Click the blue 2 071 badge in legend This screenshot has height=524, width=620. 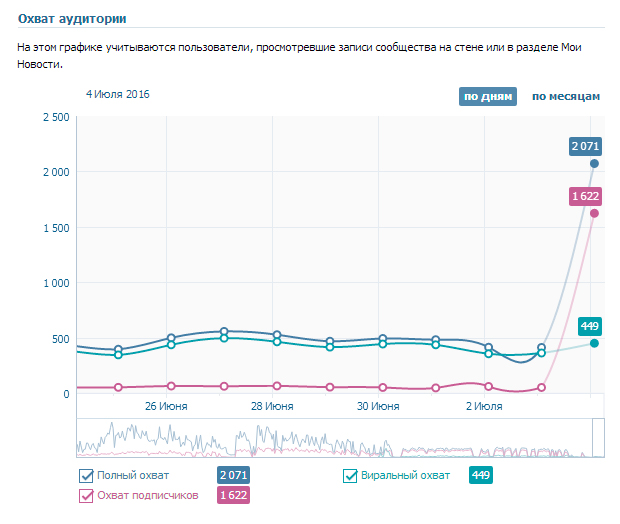(x=233, y=476)
